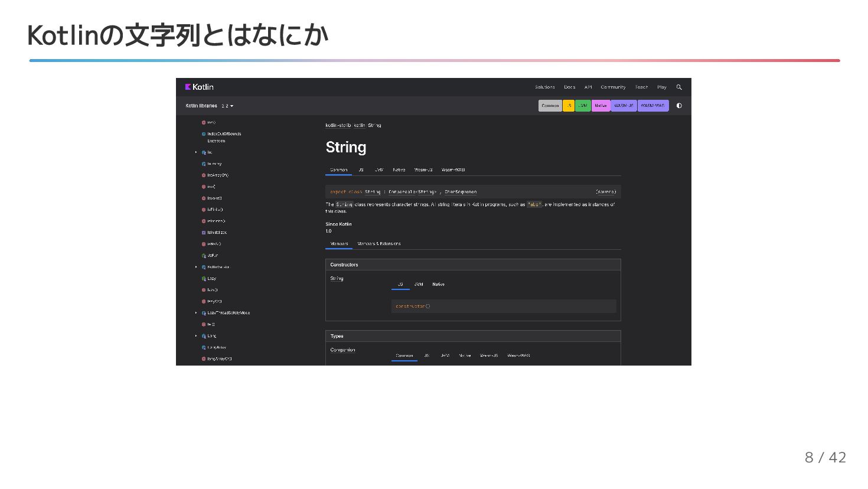This screenshot has height=489, width=868.
Task: Click the LongArray class icon in the sidebar
Action: tap(204, 348)
